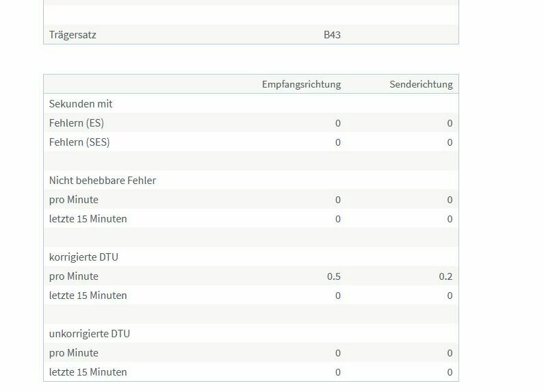The image size is (544, 392).
Task: Click the Trägersatz row label
Action: click(73, 35)
